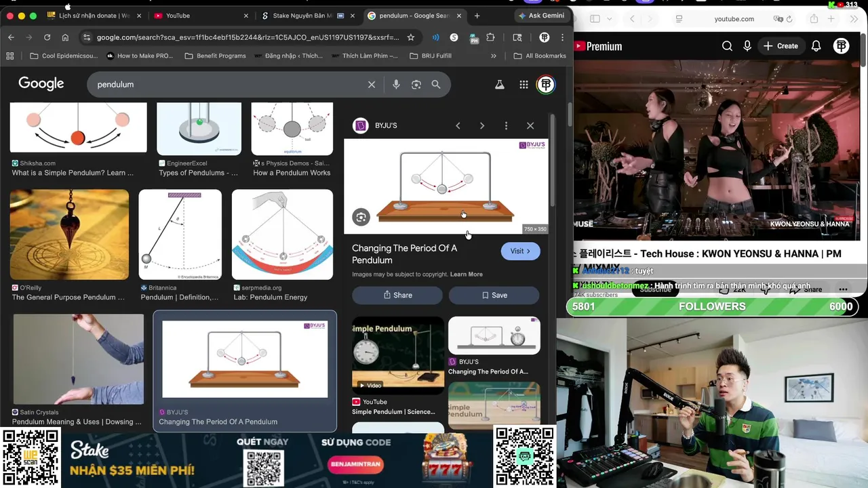Open Chrome three-dot menu
Image resolution: width=868 pixels, height=488 pixels.
point(563,37)
